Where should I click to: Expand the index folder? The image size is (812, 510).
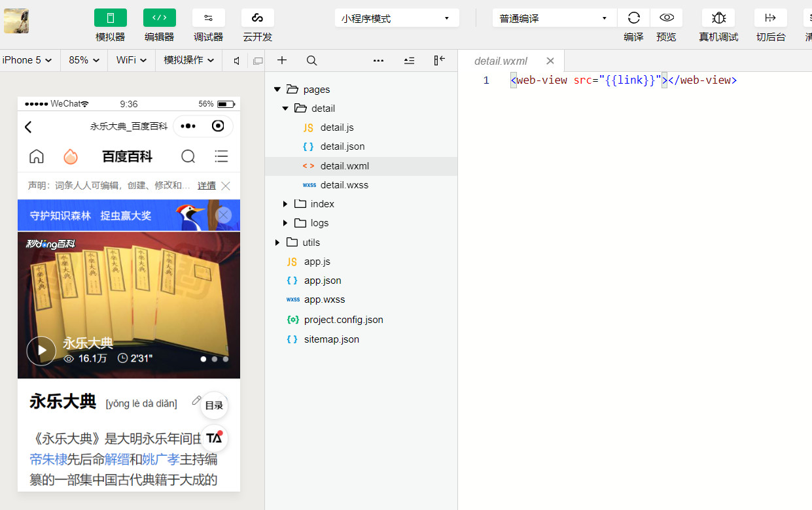point(285,204)
